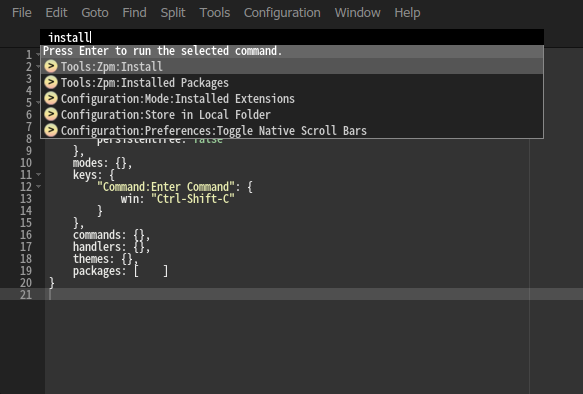
Task: Collapse the code fold at line 11
Action: [x=38, y=174]
